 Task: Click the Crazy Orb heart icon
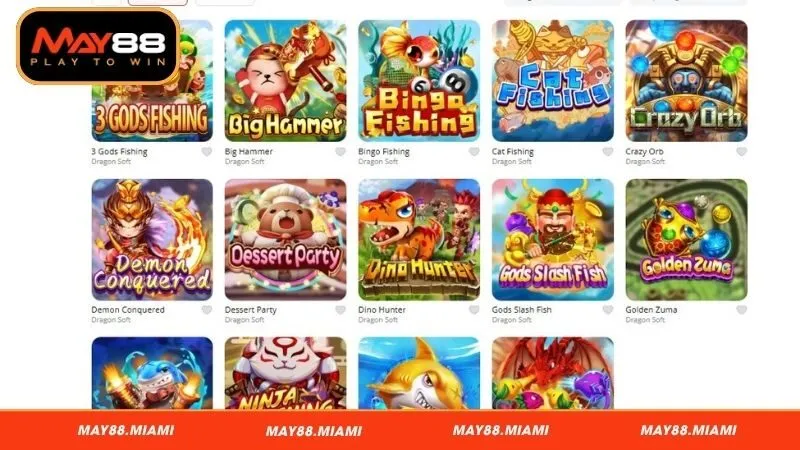[742, 152]
